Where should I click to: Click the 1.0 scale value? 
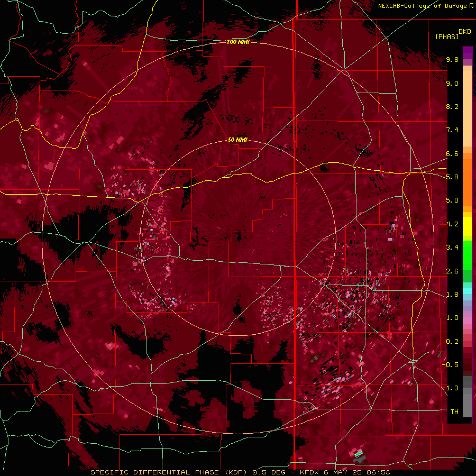(x=452, y=318)
